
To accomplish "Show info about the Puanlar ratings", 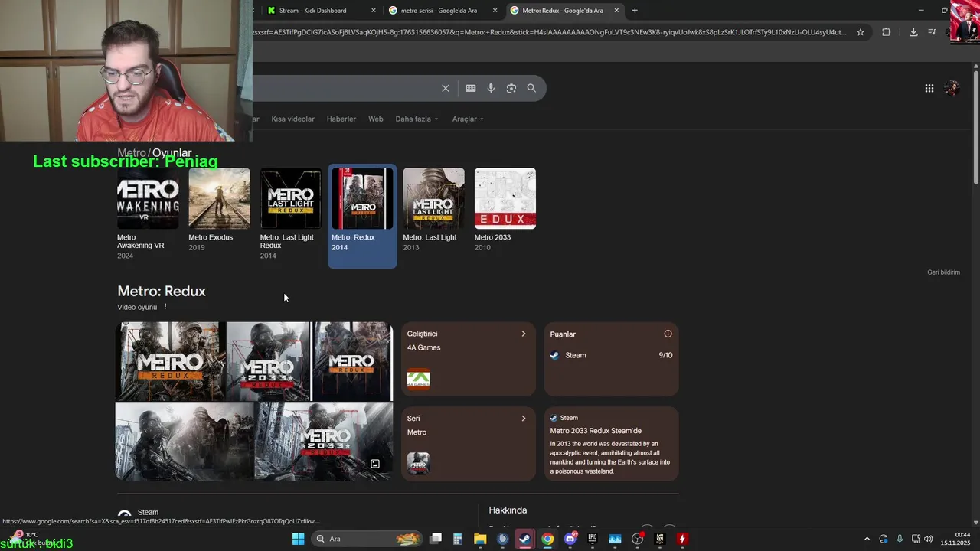I will pyautogui.click(x=668, y=334).
